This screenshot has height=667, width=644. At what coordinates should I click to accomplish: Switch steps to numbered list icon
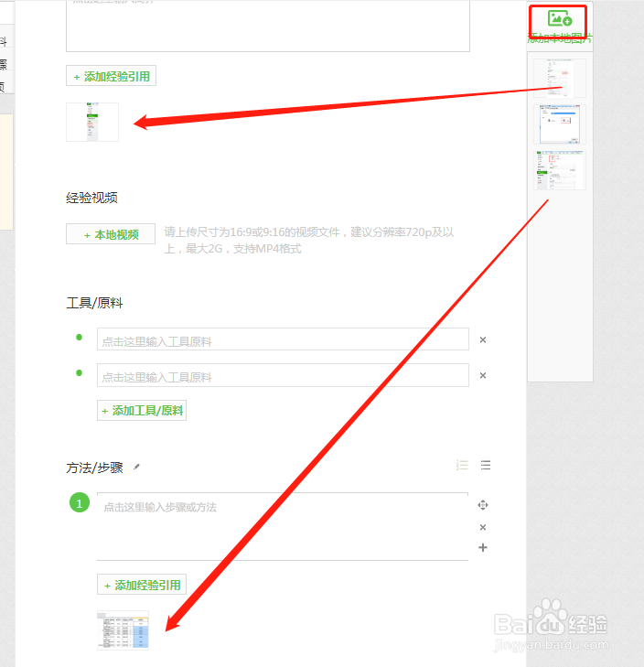pyautogui.click(x=462, y=465)
